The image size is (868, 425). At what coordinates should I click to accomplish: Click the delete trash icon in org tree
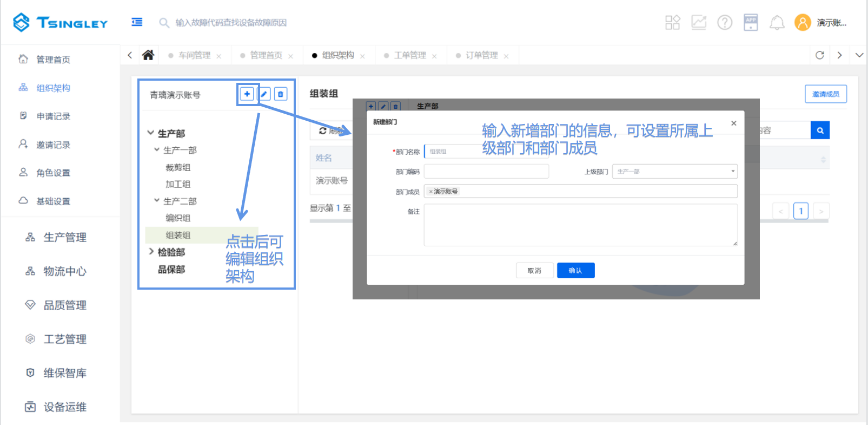click(x=281, y=94)
